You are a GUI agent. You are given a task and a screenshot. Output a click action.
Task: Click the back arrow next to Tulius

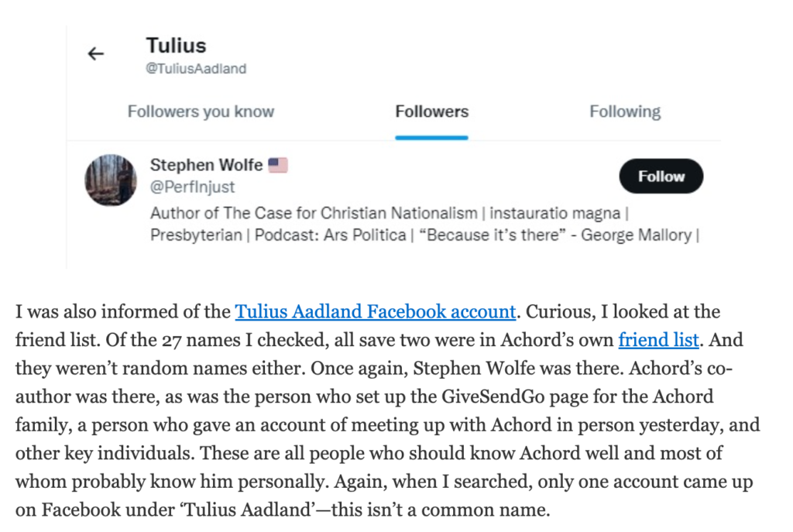(x=95, y=53)
